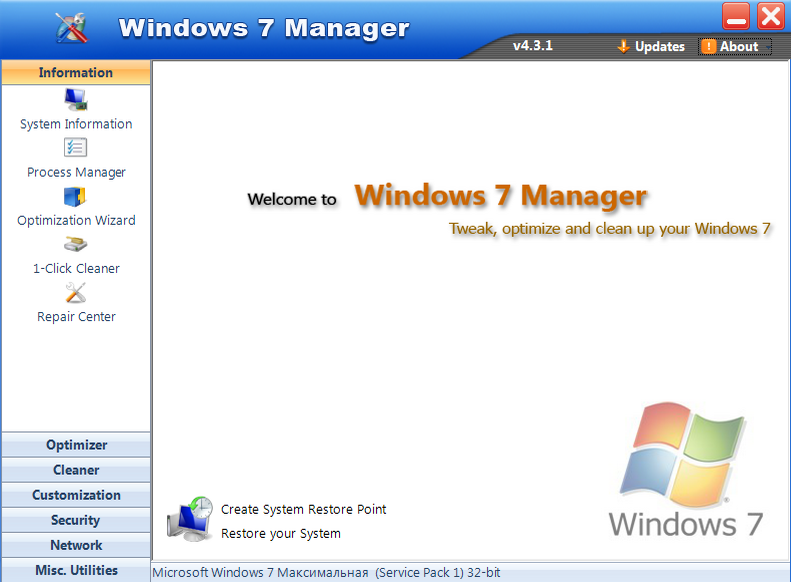This screenshot has width=791, height=582.
Task: Click the status bar OS version text
Action: pyautogui.click(x=326, y=572)
